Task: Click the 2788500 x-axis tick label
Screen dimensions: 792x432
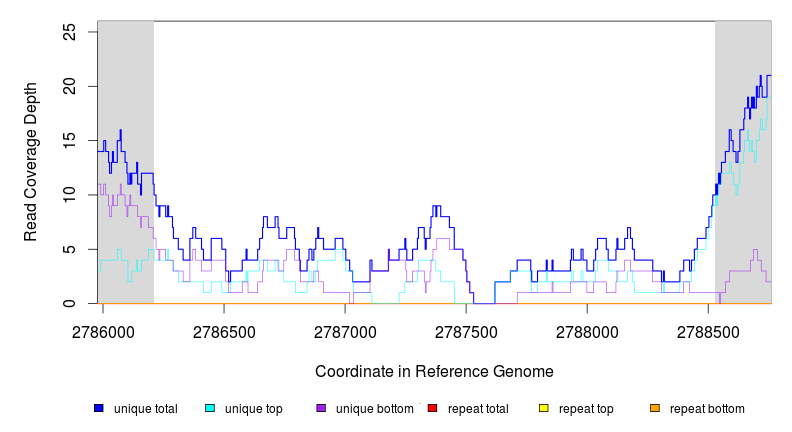Action: 708,331
